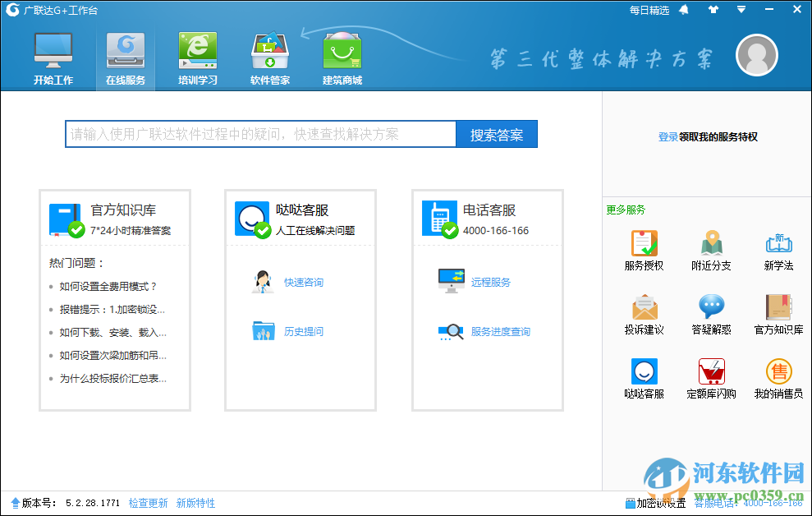Screen dimensions: 812x516
Task: Open the 定额库闪购 cart icon
Action: (x=711, y=372)
